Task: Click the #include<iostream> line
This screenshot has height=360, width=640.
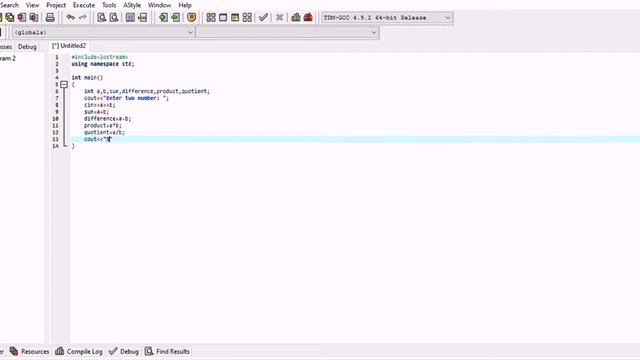Action: click(100, 57)
